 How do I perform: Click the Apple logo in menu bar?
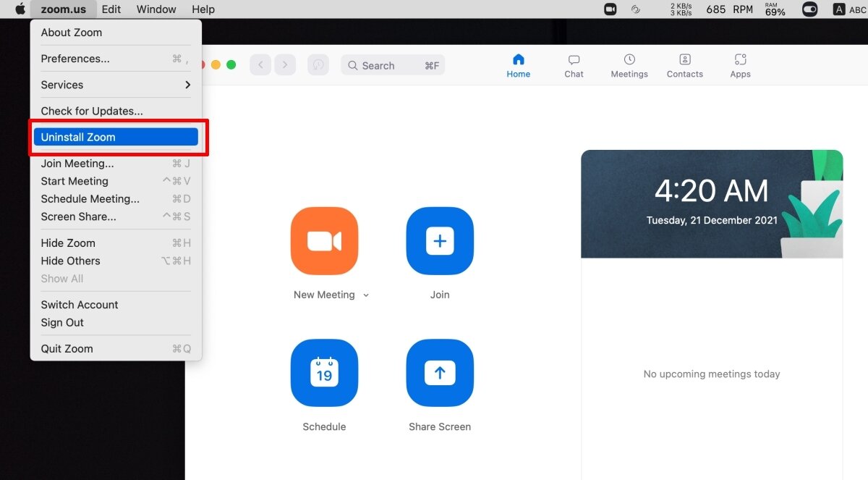[x=20, y=9]
